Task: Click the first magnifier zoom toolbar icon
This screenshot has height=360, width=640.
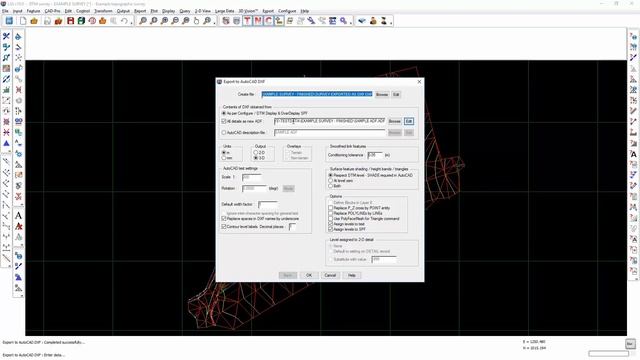Action: (x=143, y=21)
